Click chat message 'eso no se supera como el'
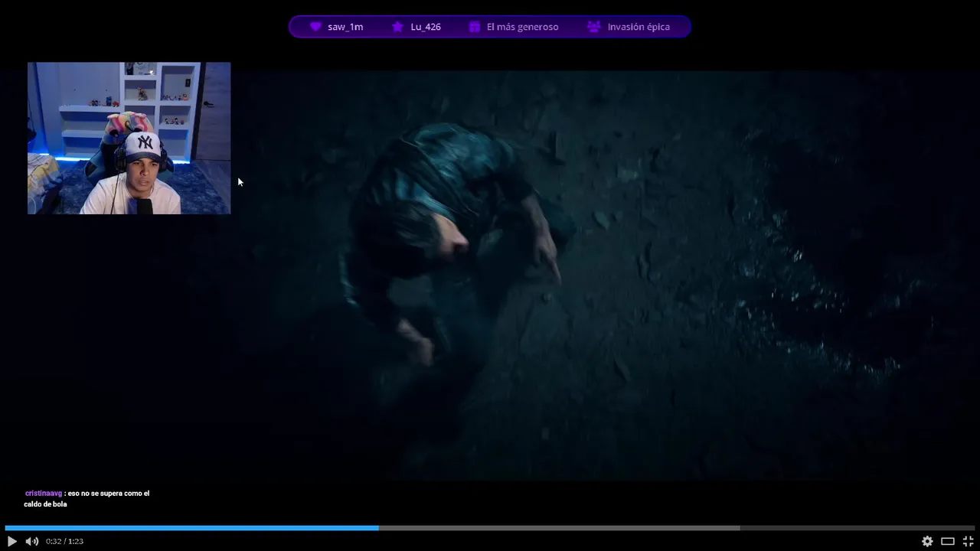 click(x=109, y=494)
